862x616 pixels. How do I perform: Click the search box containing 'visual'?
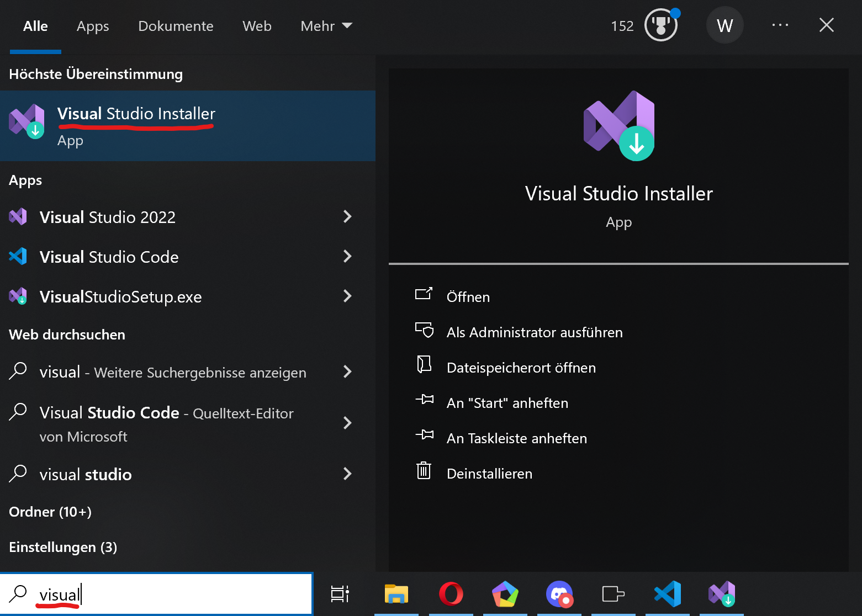point(156,594)
